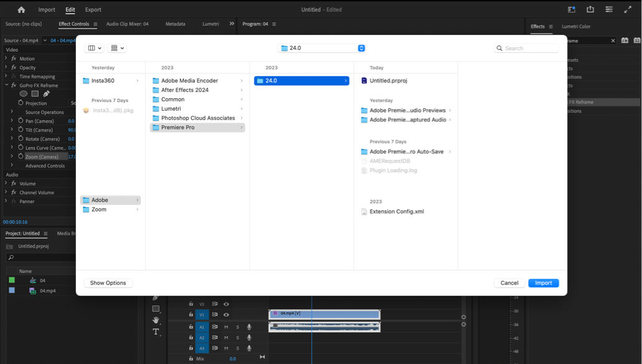Click the workspaces icon in the top bar
Viewport: 642px width, 364px height.
pyautogui.click(x=571, y=10)
